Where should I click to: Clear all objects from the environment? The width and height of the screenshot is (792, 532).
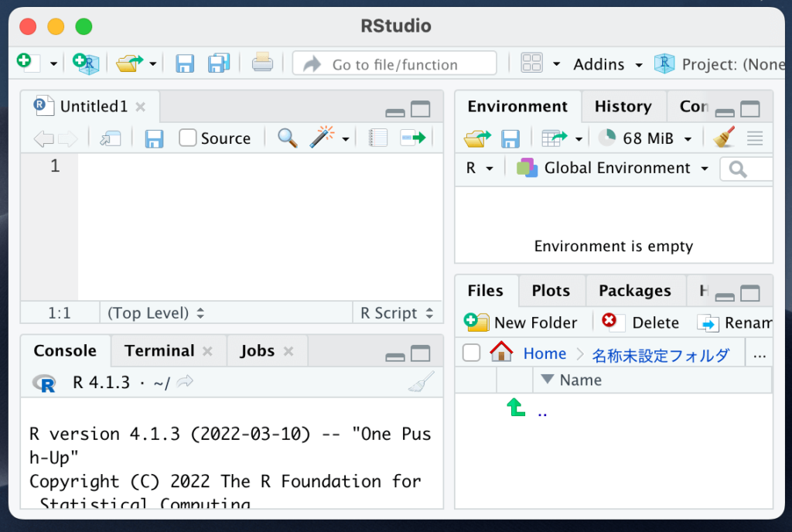coord(724,138)
